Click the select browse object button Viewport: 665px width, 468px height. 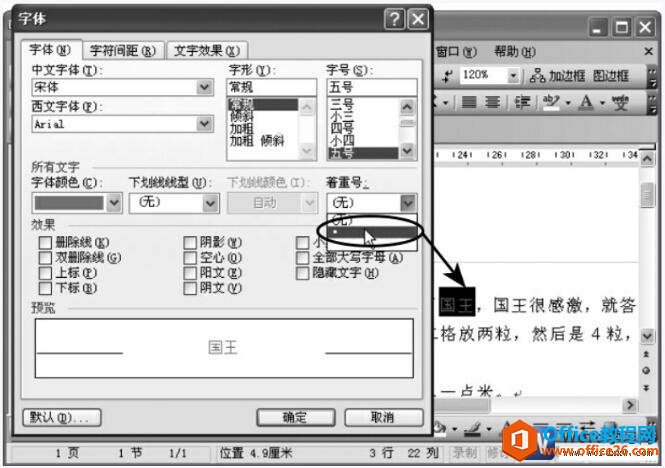(x=646, y=370)
